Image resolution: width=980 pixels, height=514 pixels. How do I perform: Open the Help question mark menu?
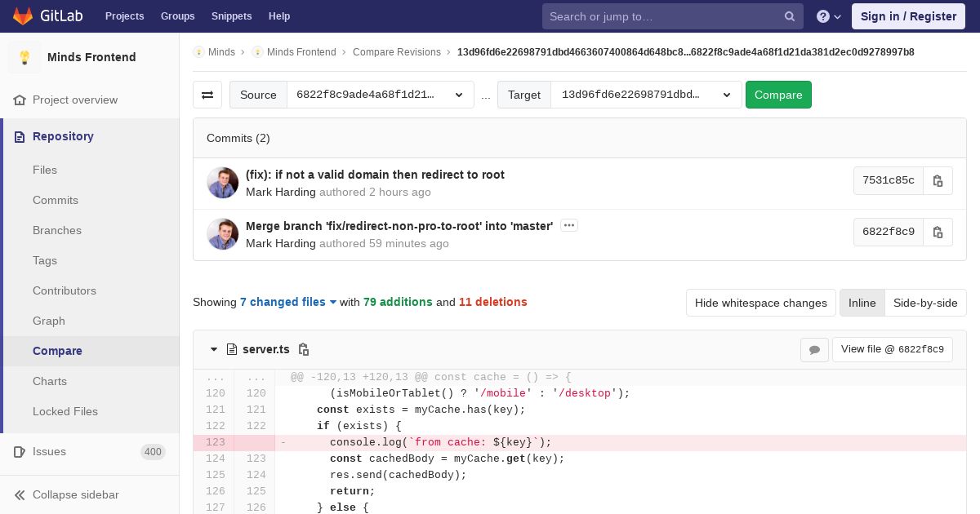[828, 16]
